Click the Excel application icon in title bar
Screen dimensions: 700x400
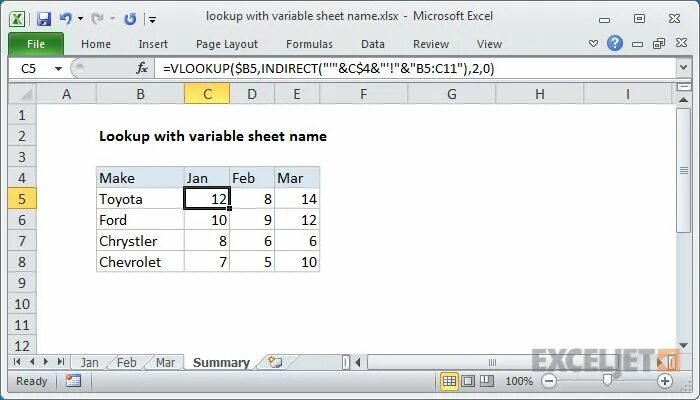[x=17, y=19]
